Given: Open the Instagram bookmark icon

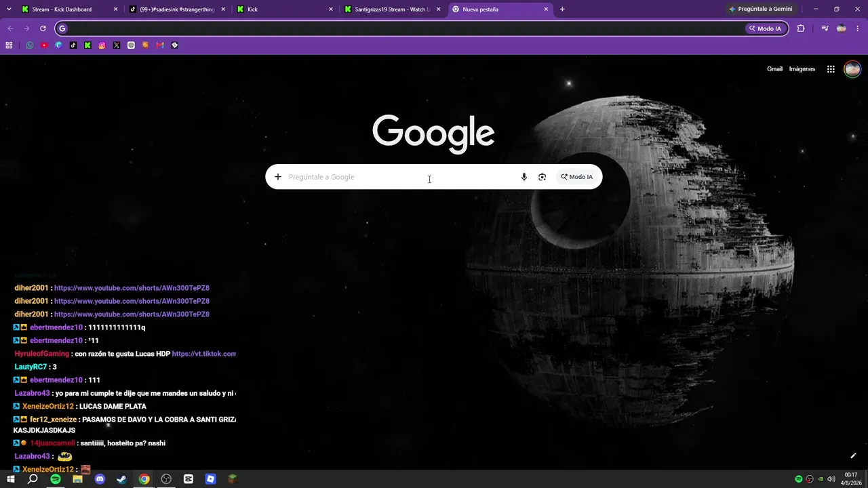Looking at the screenshot, I should pyautogui.click(x=102, y=45).
